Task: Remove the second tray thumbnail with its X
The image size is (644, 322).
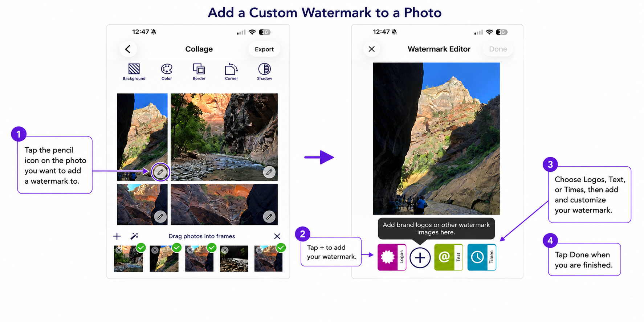Action: coord(155,250)
